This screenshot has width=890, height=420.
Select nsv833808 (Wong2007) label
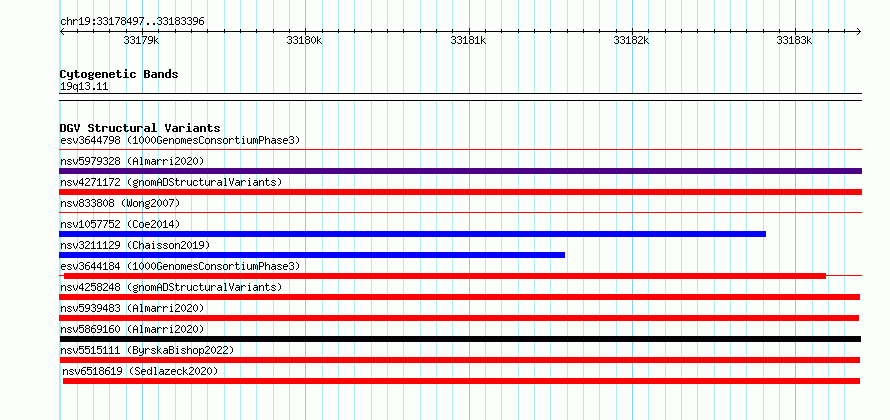click(120, 203)
